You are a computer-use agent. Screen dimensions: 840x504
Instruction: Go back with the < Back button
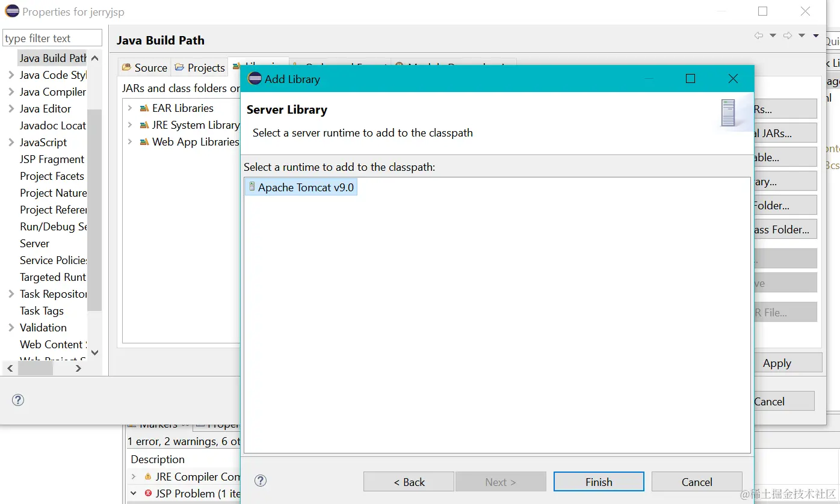(x=409, y=482)
